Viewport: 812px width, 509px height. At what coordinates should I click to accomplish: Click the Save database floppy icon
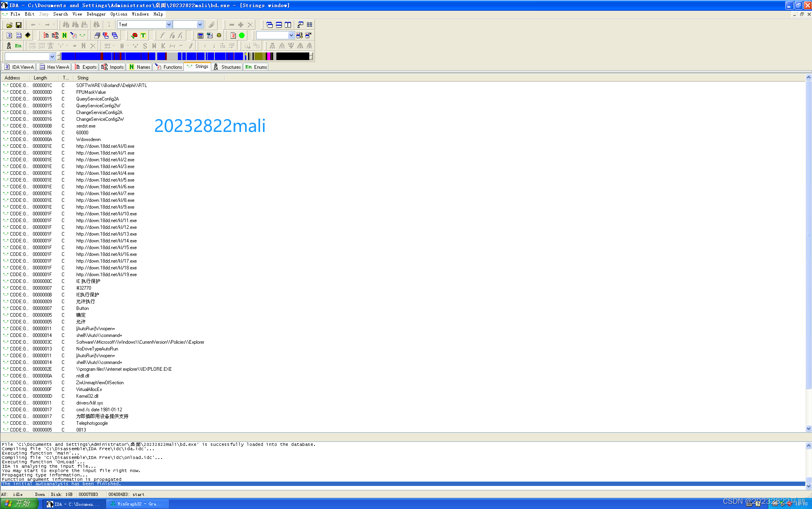[x=18, y=25]
